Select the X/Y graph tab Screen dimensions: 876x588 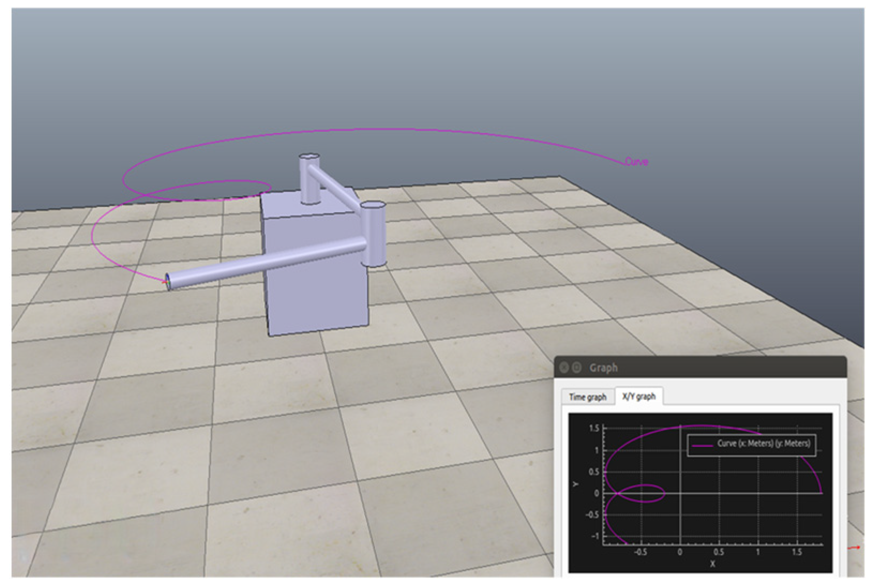click(639, 396)
